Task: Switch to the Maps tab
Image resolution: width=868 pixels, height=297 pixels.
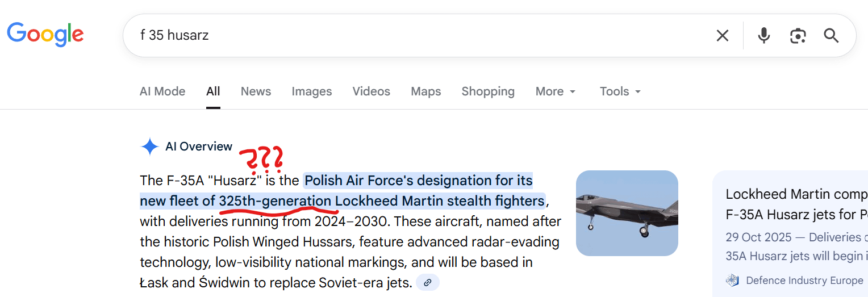Action: [x=425, y=91]
